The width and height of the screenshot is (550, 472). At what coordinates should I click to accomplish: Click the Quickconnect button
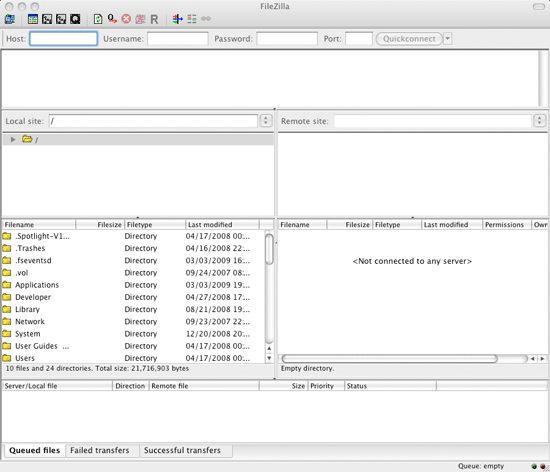[x=409, y=39]
